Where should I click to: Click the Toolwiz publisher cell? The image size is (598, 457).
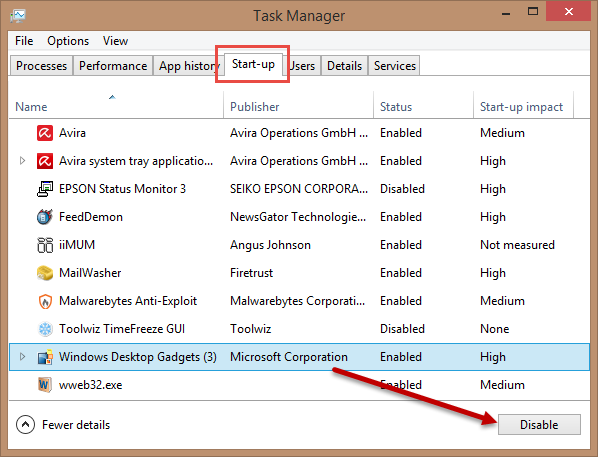coord(250,329)
